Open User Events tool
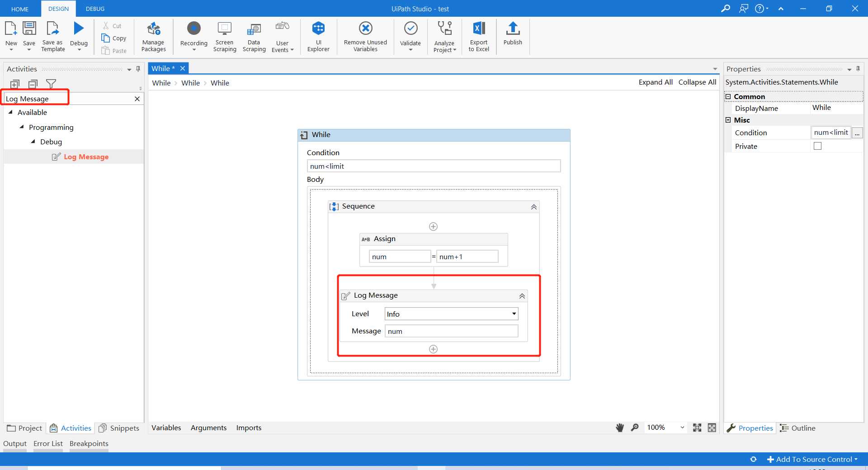The width and height of the screenshot is (868, 470). click(283, 37)
